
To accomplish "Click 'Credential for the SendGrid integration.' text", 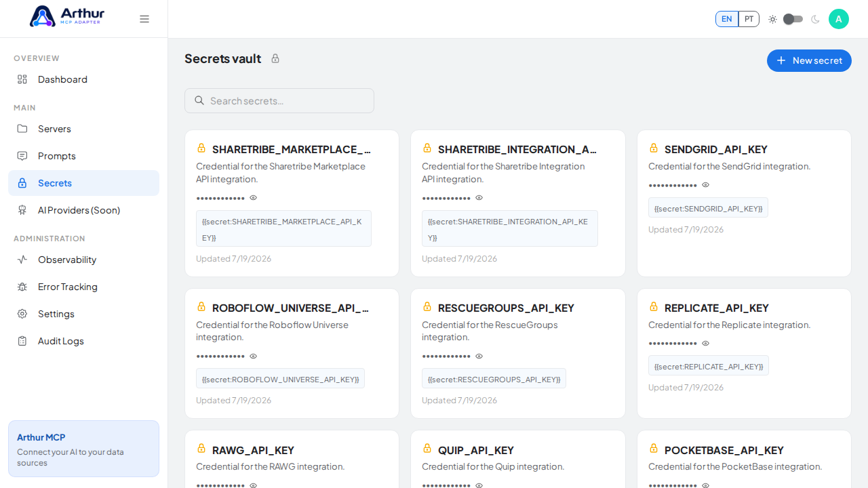I will click(x=729, y=166).
